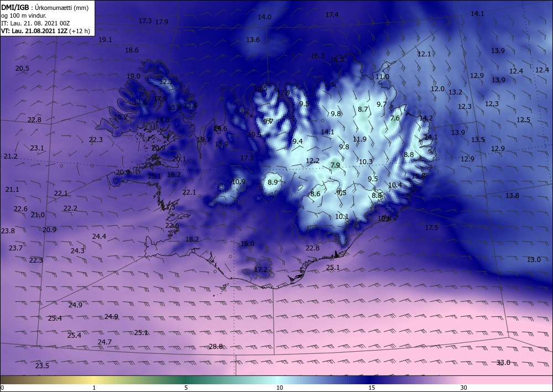The image size is (553, 392).
Task: Select the 28.8 reading south of Iceland
Action: point(216,346)
